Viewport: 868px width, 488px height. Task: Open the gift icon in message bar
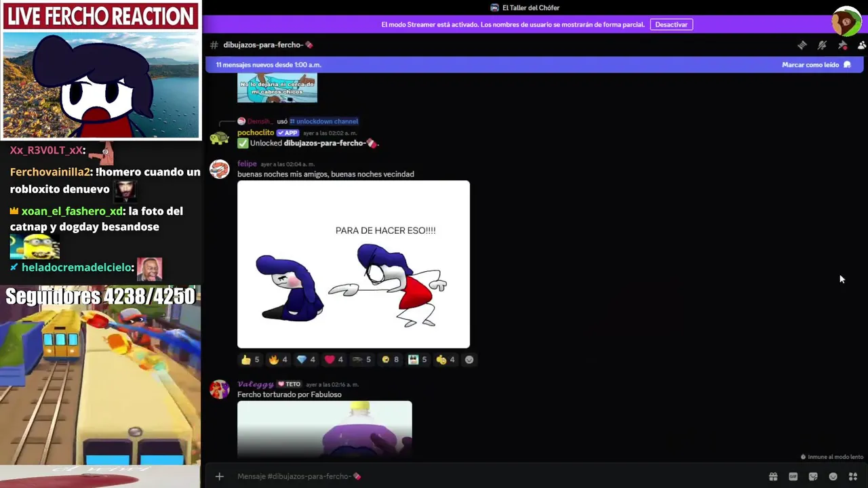click(773, 476)
